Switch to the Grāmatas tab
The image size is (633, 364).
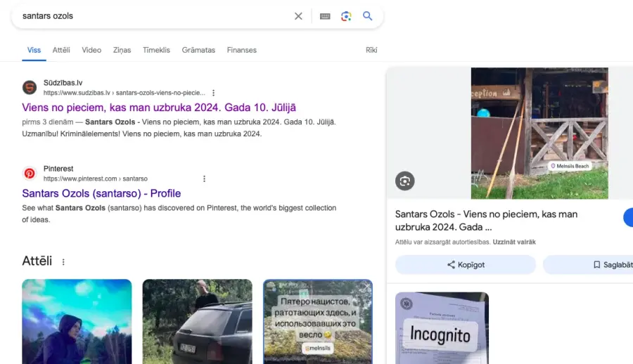click(x=198, y=50)
